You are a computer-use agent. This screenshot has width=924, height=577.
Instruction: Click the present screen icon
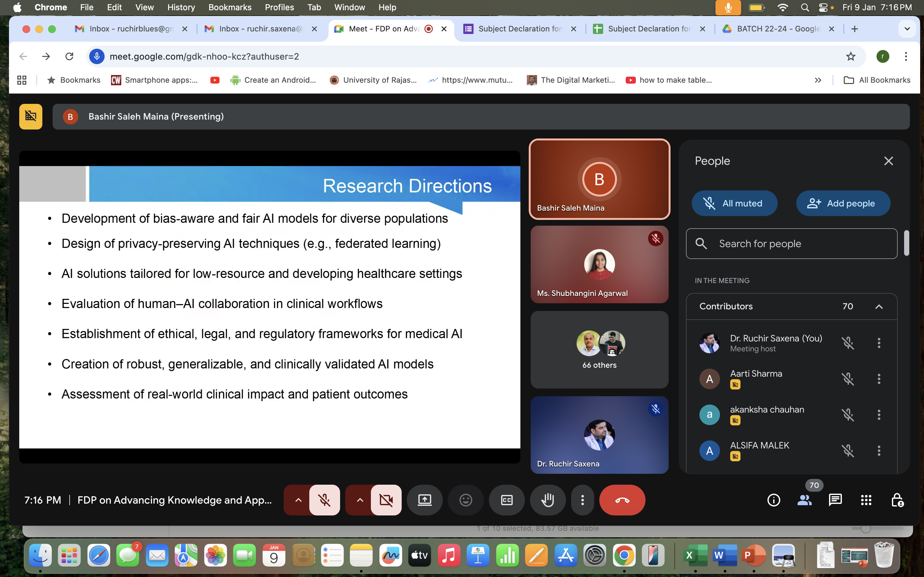[424, 500]
